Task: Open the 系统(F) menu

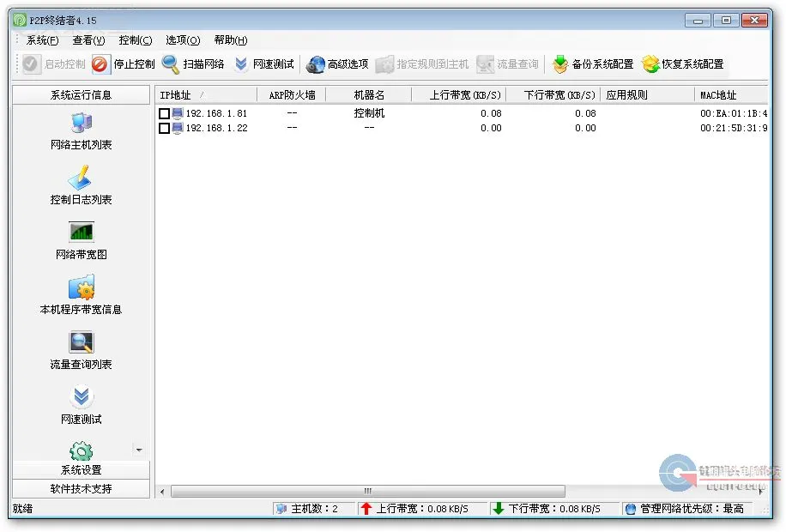Action: [x=42, y=40]
